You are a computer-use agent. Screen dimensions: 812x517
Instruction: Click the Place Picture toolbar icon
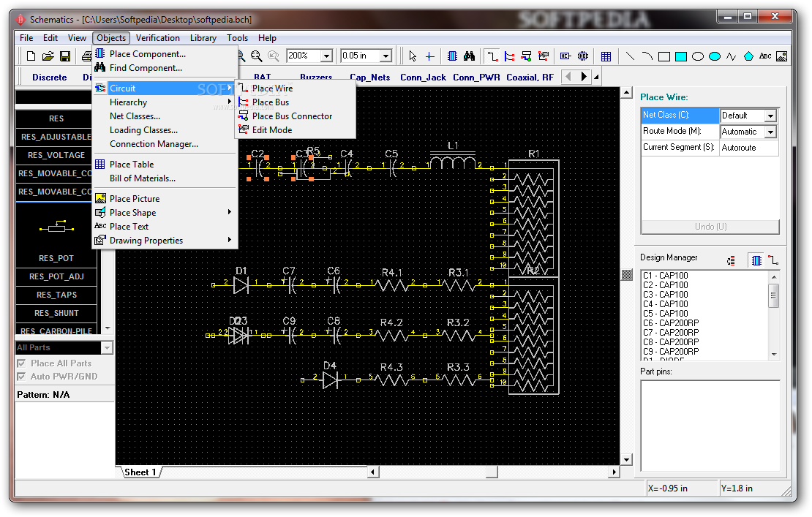[x=782, y=56]
